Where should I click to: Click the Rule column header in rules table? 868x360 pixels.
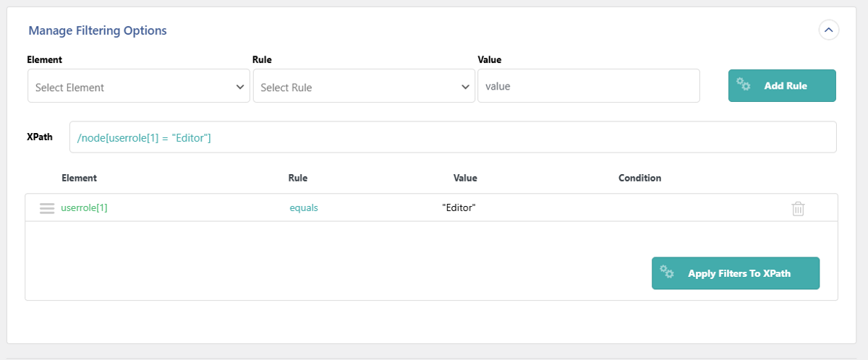[x=298, y=178]
